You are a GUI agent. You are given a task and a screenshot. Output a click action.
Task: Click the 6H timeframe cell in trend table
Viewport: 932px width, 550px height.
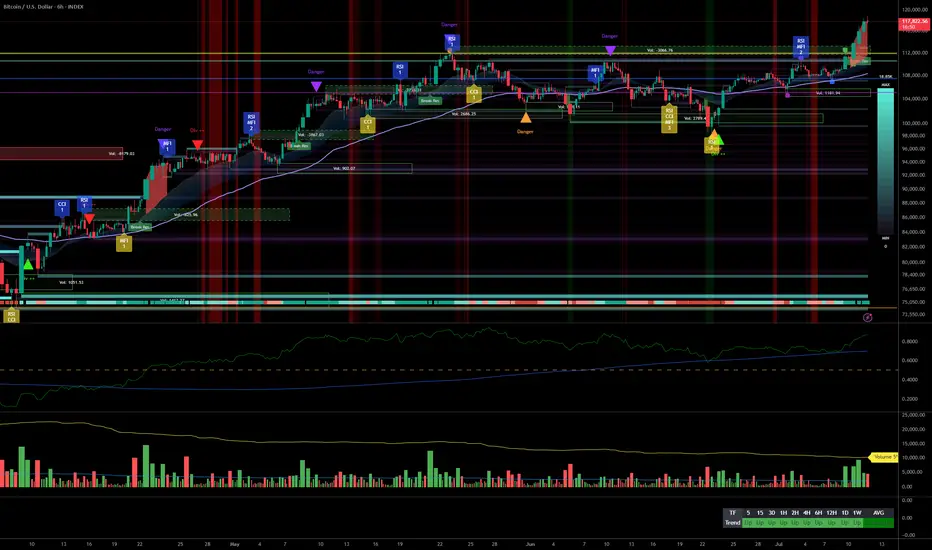[818, 513]
